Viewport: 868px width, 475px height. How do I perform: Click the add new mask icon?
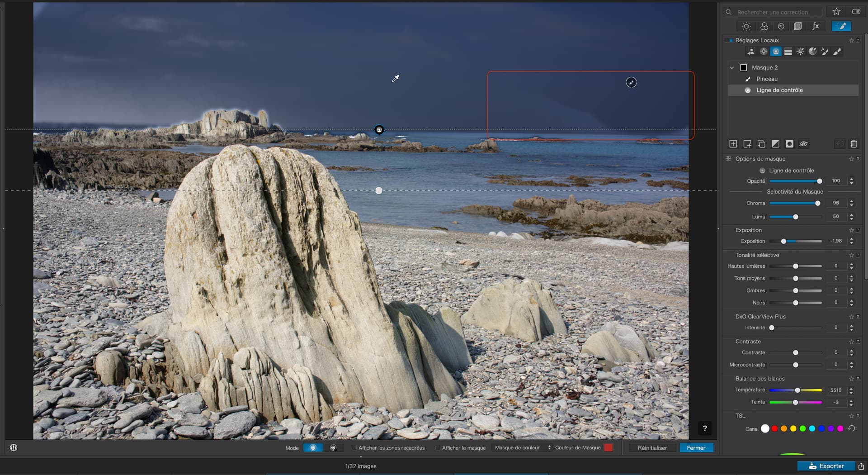click(733, 144)
